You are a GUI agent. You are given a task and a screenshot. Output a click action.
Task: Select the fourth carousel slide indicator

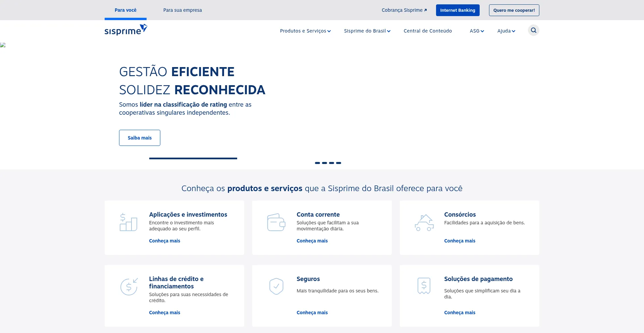pyautogui.click(x=338, y=163)
